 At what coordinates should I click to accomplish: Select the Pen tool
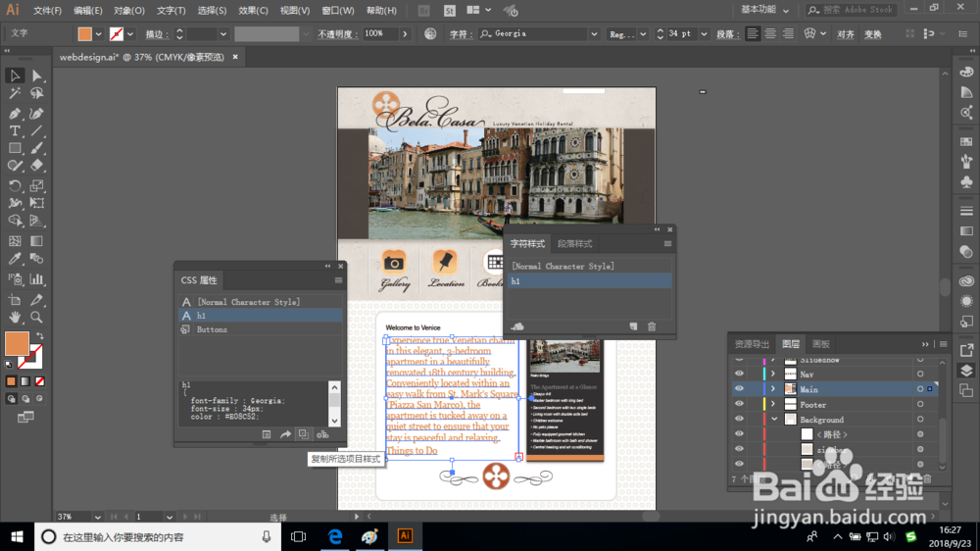[x=15, y=114]
